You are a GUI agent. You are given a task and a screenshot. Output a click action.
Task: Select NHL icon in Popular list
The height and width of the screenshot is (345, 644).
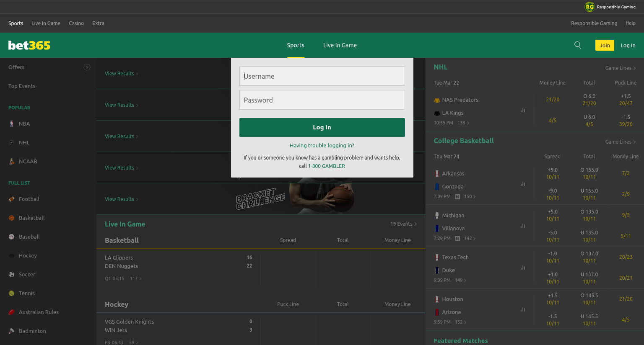tap(12, 142)
